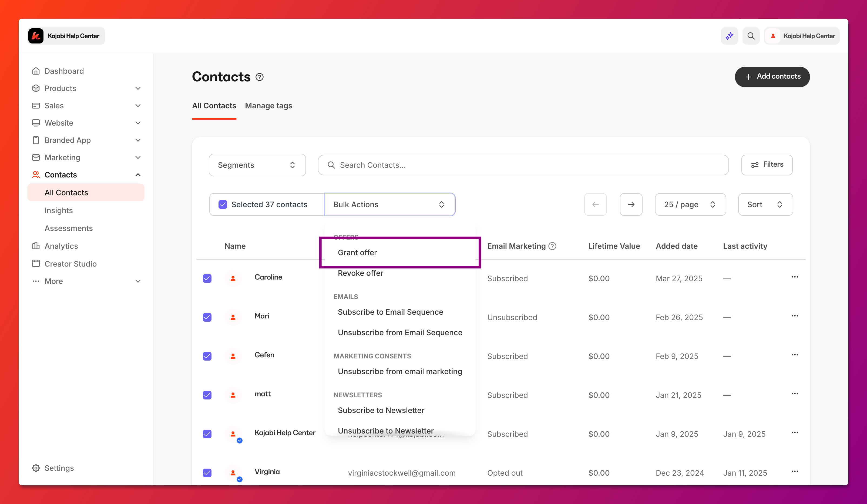Click the Sales card icon
867x504 pixels.
pyautogui.click(x=36, y=106)
